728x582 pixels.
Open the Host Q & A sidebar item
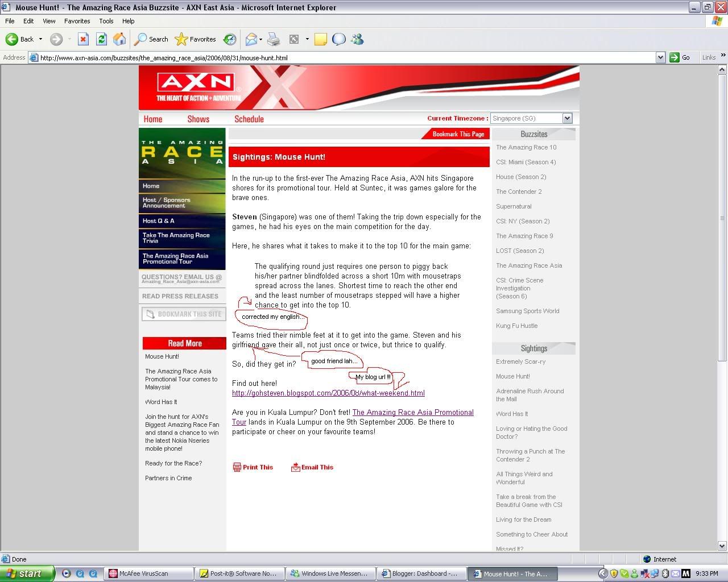coord(182,221)
